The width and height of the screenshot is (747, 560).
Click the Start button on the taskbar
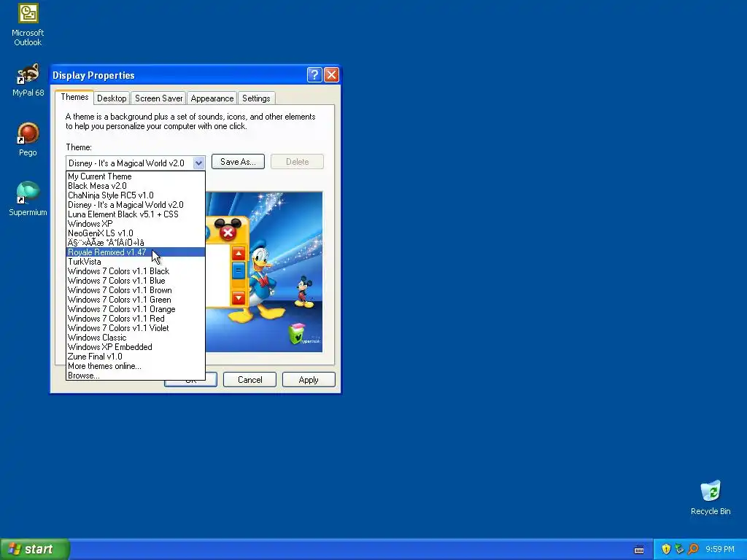tap(35, 549)
